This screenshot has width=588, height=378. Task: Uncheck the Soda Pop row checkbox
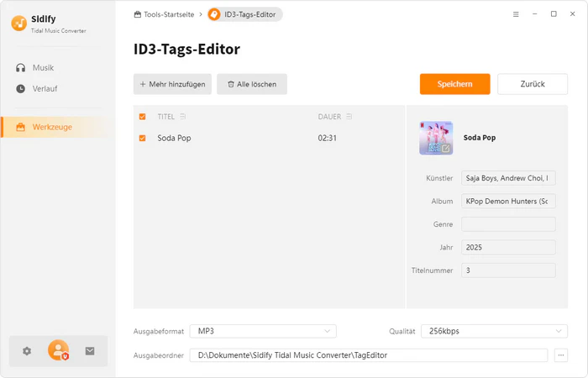143,138
